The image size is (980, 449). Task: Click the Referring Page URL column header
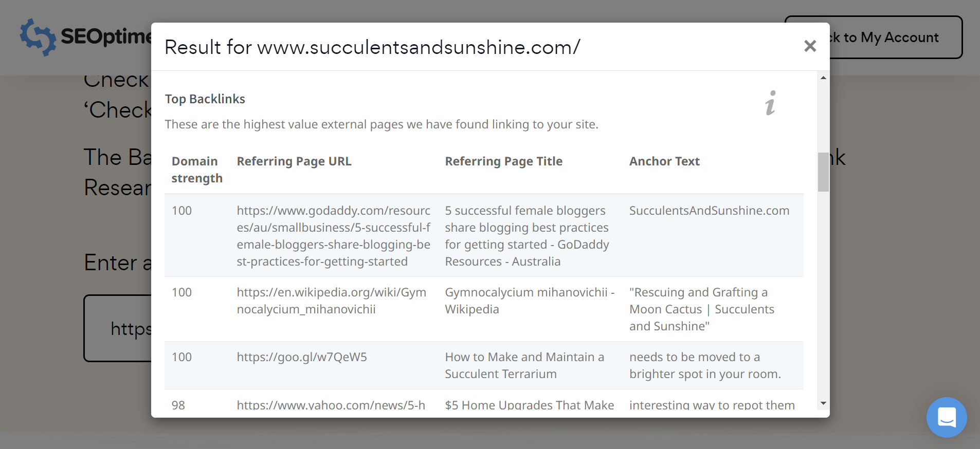tap(294, 161)
